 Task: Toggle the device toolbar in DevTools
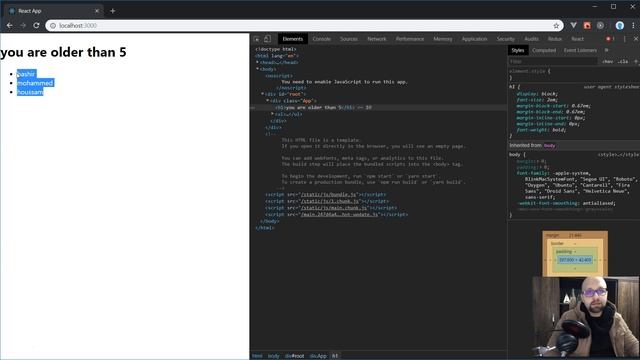267,39
